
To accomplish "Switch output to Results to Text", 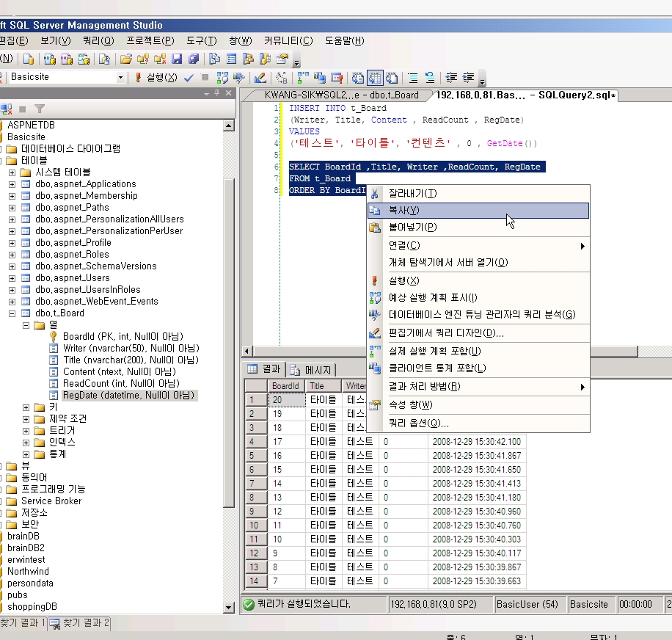I will (x=358, y=78).
